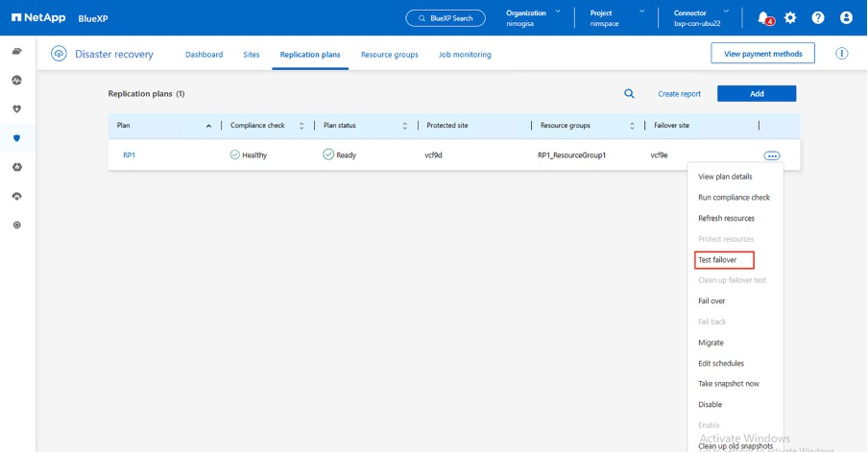Open the Job monitoring tab
This screenshot has height=453, width=868.
[x=465, y=55]
